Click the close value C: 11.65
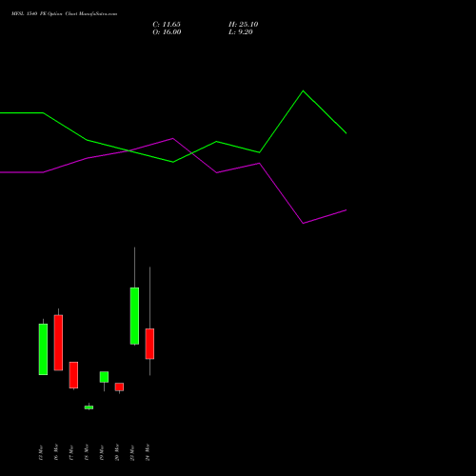The width and height of the screenshot is (476, 476). click(x=167, y=25)
